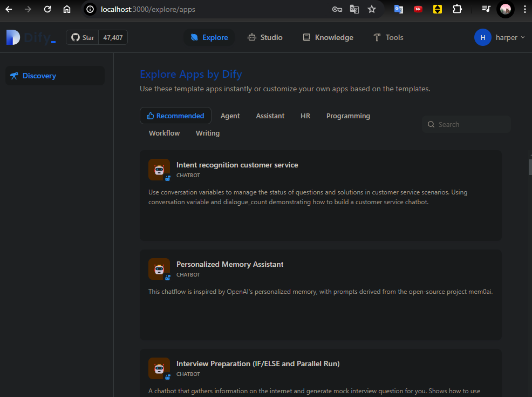
Task: Open the browser profile avatar
Action: (506, 9)
